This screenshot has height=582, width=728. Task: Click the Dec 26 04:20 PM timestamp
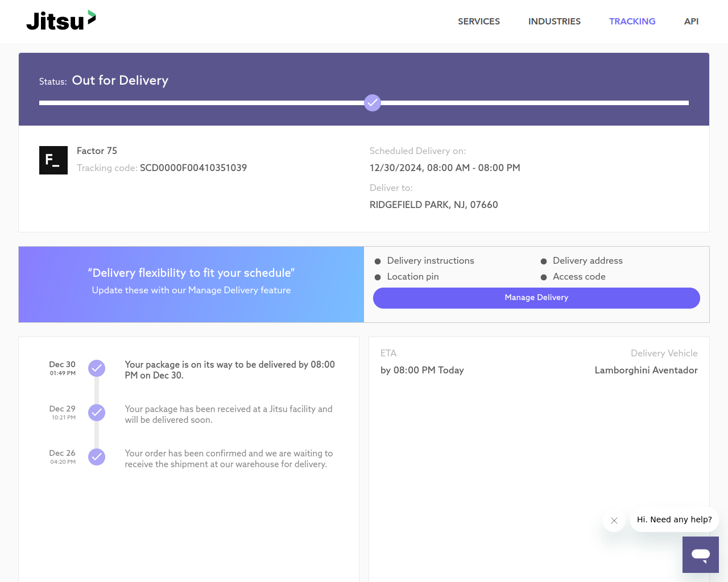coord(63,457)
